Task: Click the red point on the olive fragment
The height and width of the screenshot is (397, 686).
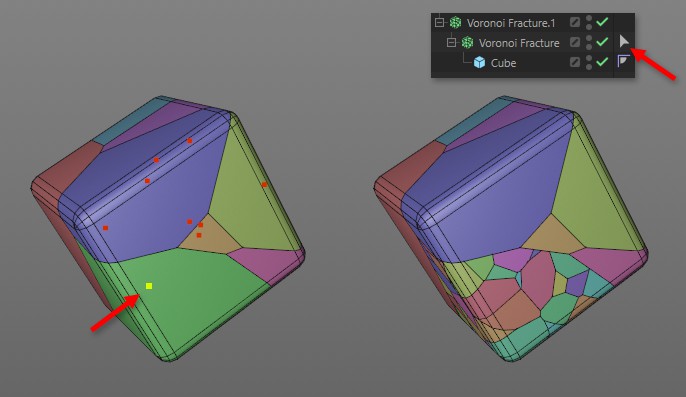Action: pyautogui.click(x=264, y=185)
